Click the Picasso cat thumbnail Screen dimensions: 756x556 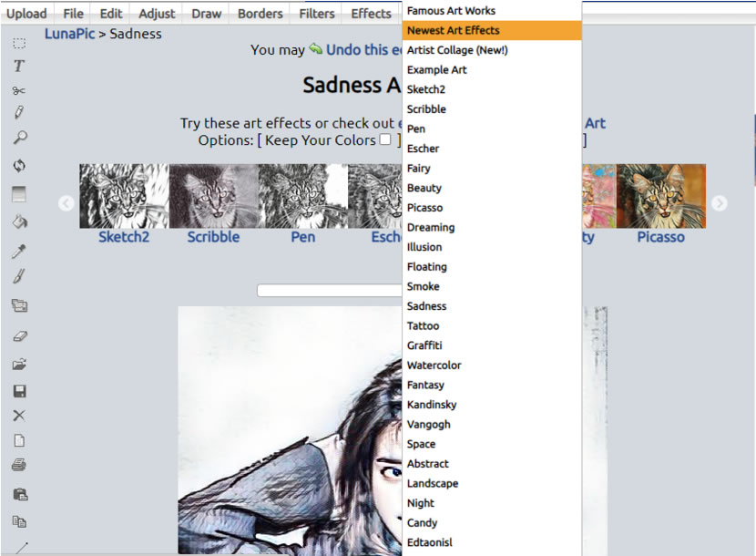click(661, 196)
